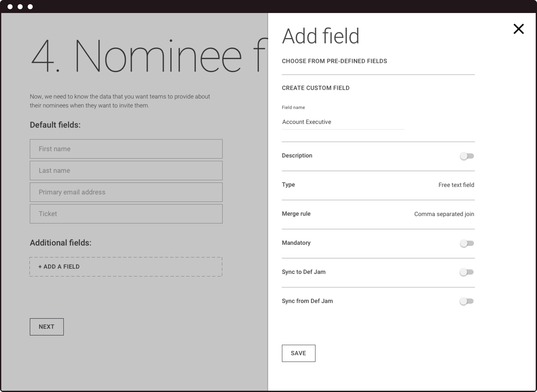Select the Account Executive field name text
The height and width of the screenshot is (392, 537).
307,122
